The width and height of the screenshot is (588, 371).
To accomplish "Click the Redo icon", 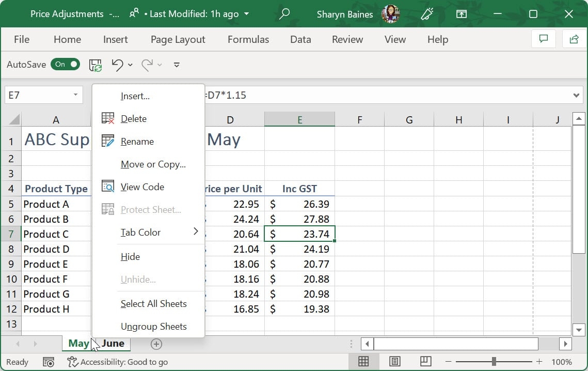I will (146, 65).
